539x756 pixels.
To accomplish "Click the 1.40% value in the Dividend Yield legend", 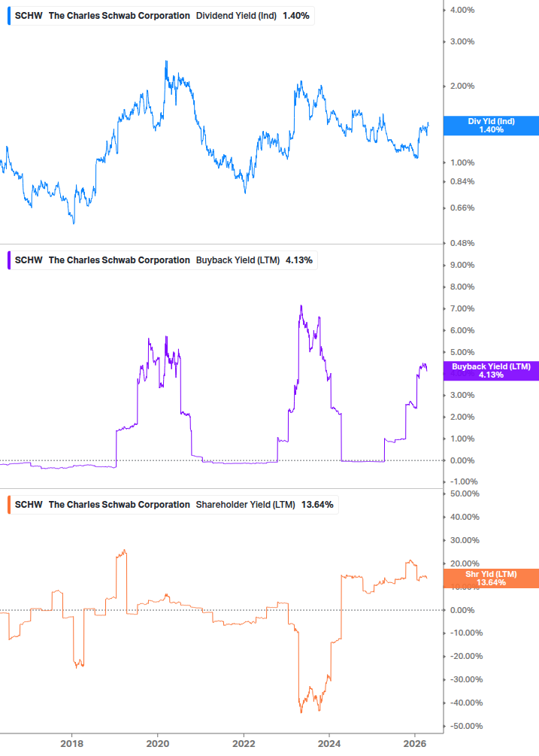I will tap(296, 16).
